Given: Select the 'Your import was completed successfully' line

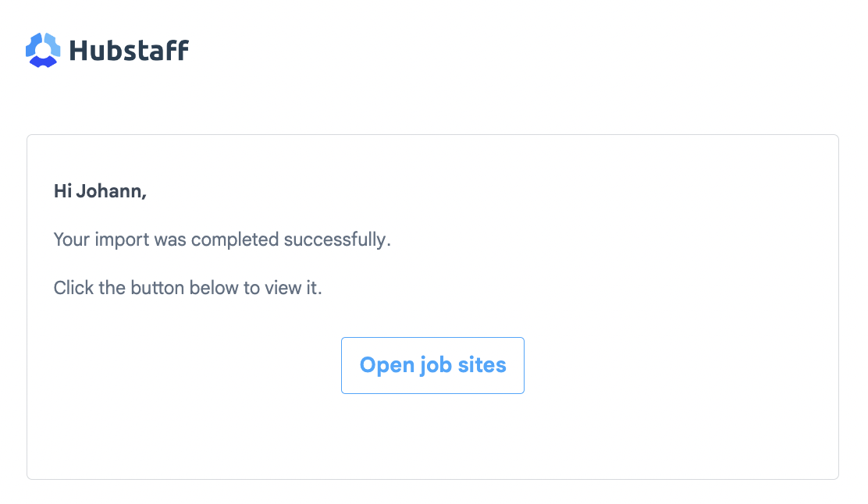Looking at the screenshot, I should pos(222,240).
